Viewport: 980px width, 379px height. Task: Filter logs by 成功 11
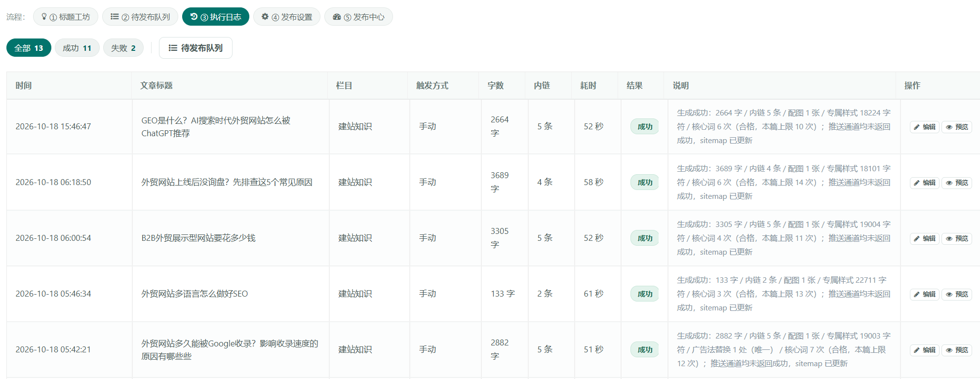click(x=77, y=48)
